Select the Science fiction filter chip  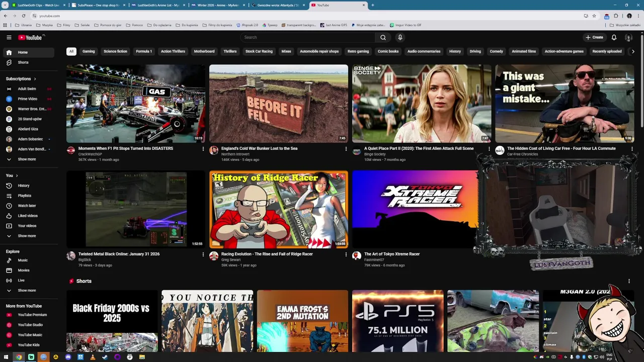click(x=115, y=51)
